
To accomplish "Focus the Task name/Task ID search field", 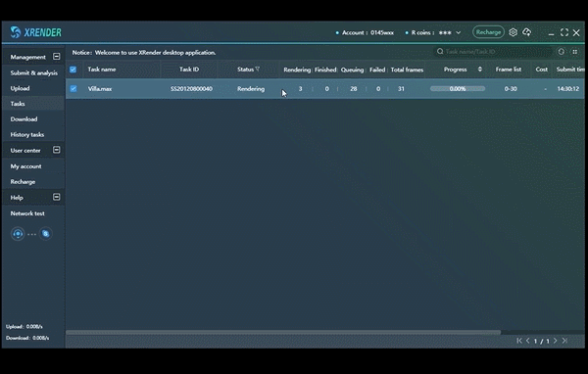I will click(x=493, y=52).
